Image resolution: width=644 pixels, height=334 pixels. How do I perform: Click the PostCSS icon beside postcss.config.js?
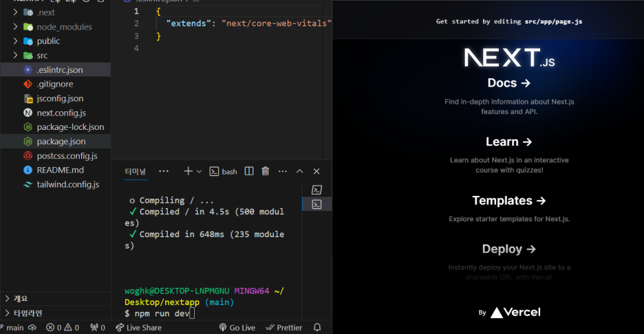tap(28, 156)
